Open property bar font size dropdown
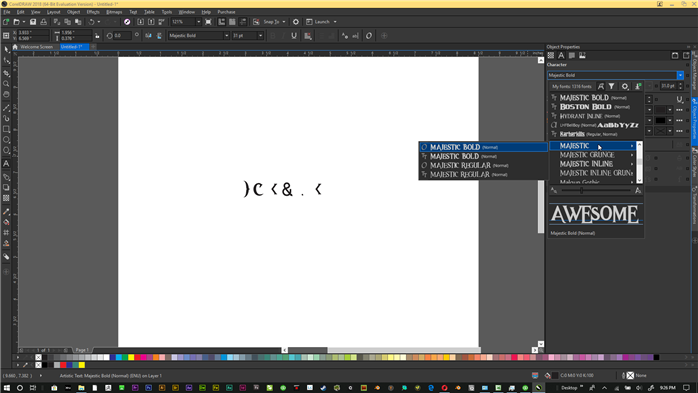 pos(260,36)
